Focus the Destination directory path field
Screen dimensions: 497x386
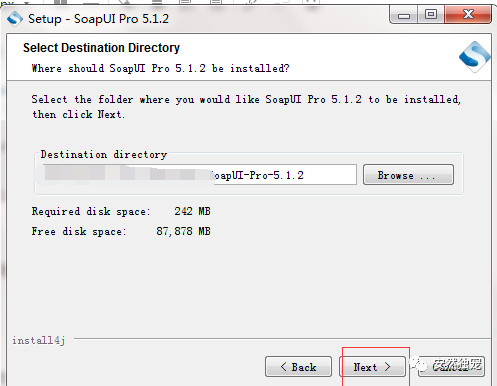click(x=199, y=175)
